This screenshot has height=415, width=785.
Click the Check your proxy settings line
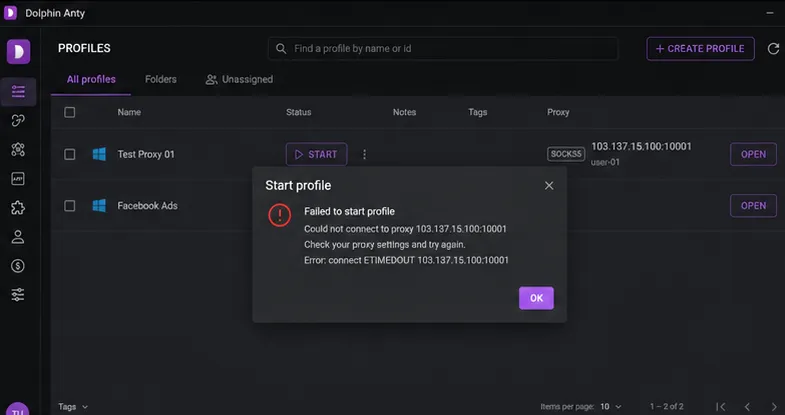(x=384, y=244)
